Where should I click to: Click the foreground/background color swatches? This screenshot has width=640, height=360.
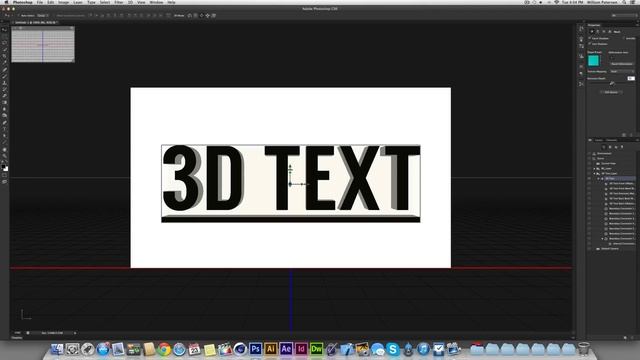[5, 168]
